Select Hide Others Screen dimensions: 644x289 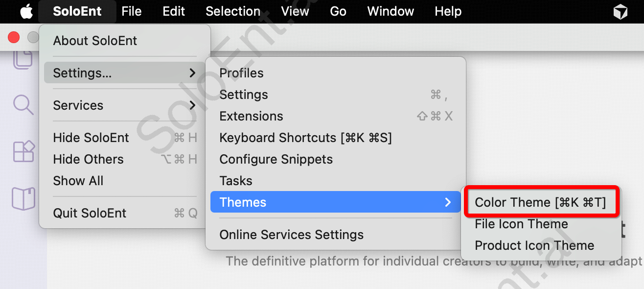[88, 159]
